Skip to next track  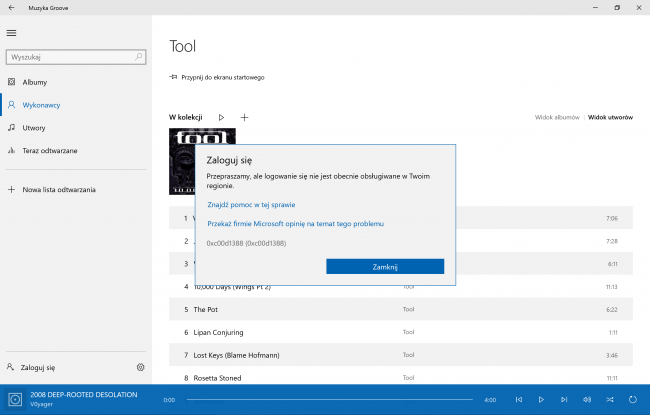(x=564, y=400)
